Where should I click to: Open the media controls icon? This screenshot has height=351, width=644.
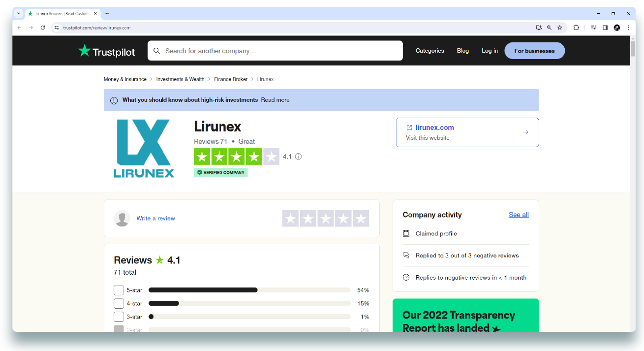point(594,28)
